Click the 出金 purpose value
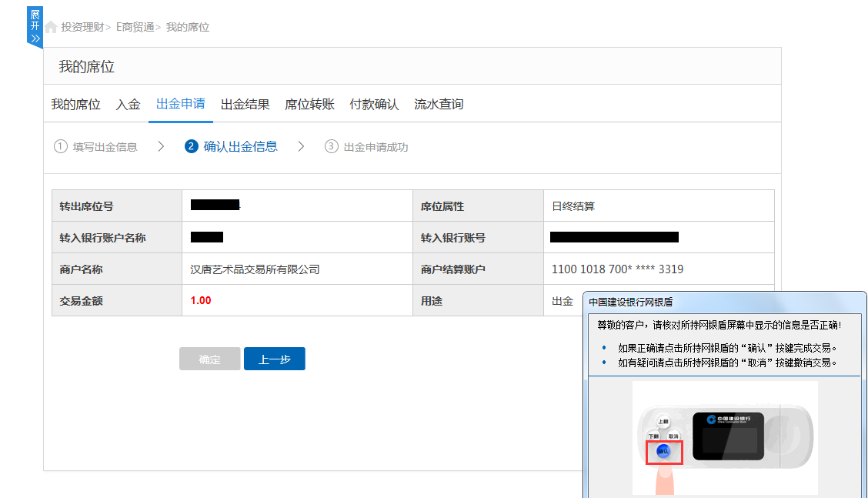This screenshot has width=868, height=498. tap(563, 301)
